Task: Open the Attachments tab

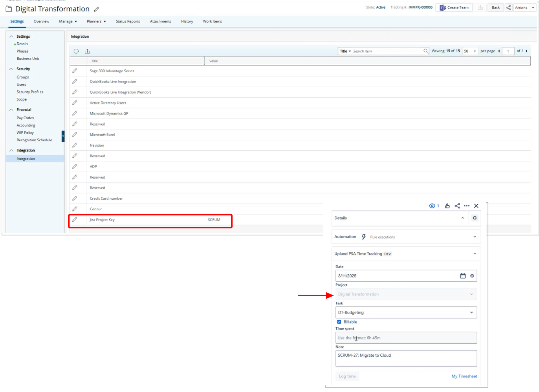Action: pos(161,21)
